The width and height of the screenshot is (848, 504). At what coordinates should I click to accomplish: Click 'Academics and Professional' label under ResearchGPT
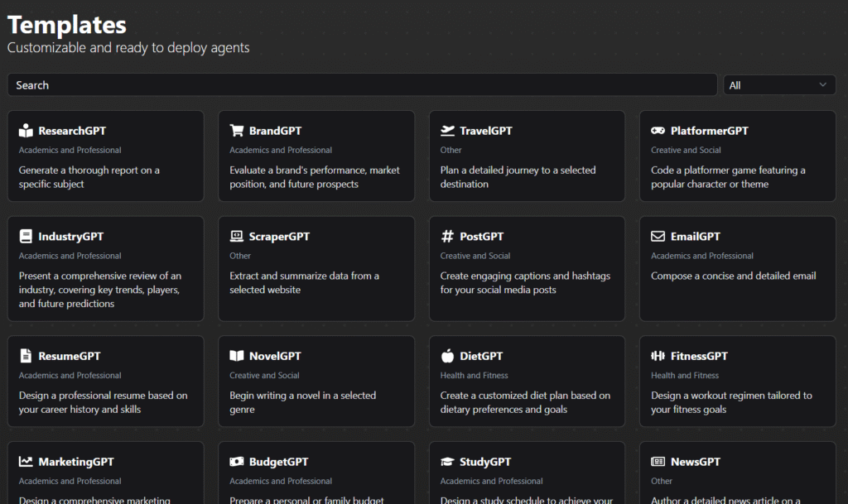(x=70, y=150)
